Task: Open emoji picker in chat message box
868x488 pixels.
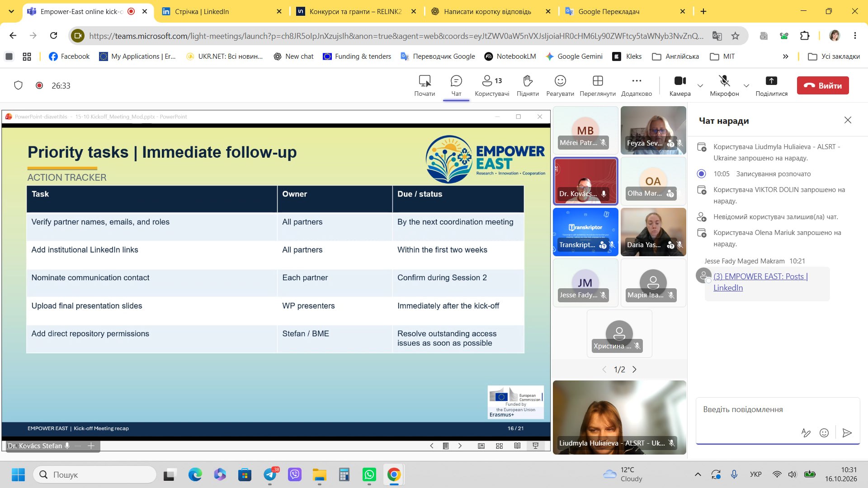Action: pos(824,433)
